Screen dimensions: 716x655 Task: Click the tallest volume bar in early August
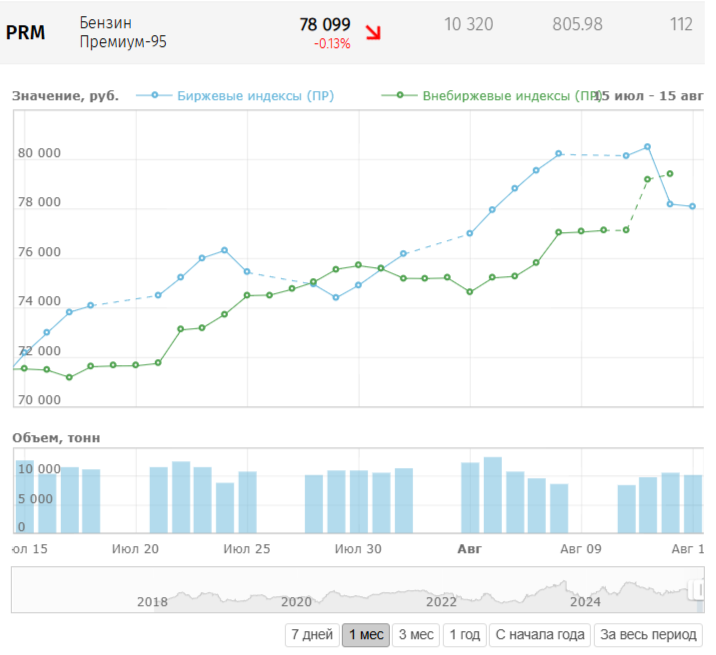[493, 495]
